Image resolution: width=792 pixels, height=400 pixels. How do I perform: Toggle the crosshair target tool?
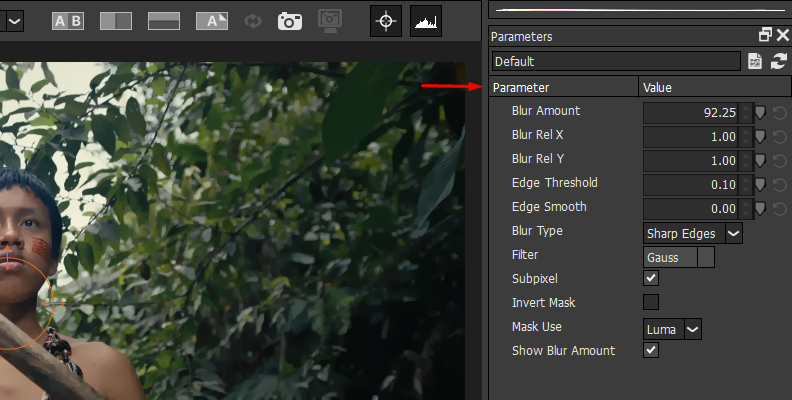(386, 21)
